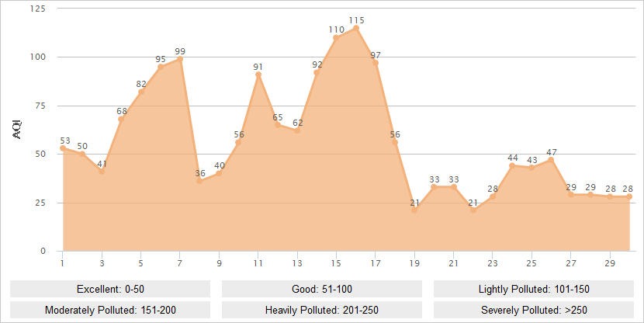Viewport: 644px width, 323px height.
Task: Select the data point marker valued 40
Action: pos(219,173)
